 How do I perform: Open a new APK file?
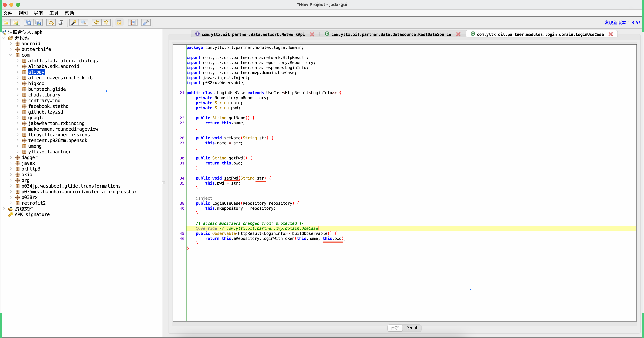coord(6,22)
